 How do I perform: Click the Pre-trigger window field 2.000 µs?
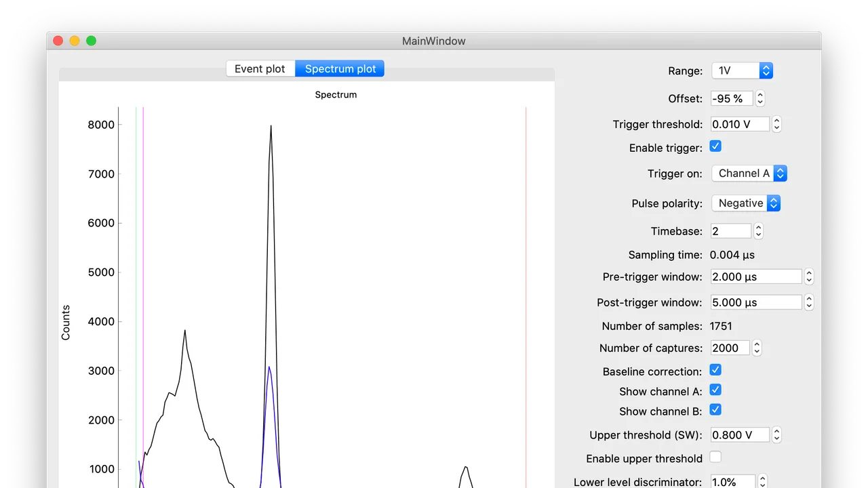tap(756, 277)
